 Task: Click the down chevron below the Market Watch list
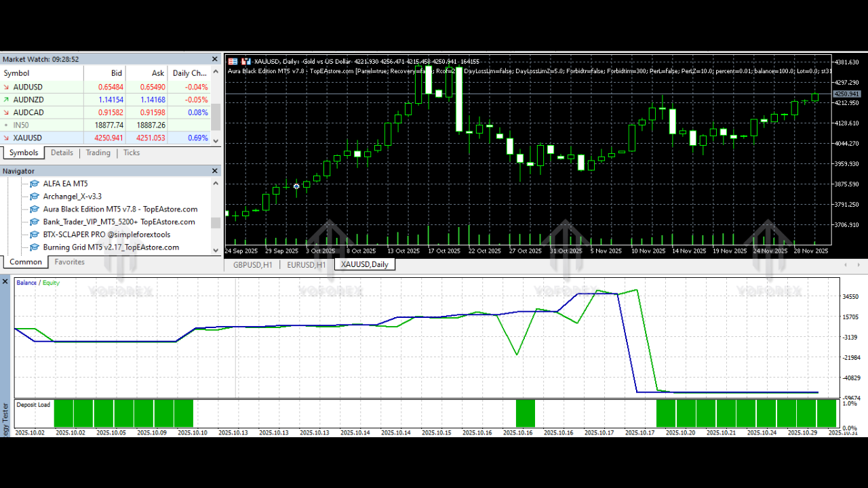click(x=215, y=138)
